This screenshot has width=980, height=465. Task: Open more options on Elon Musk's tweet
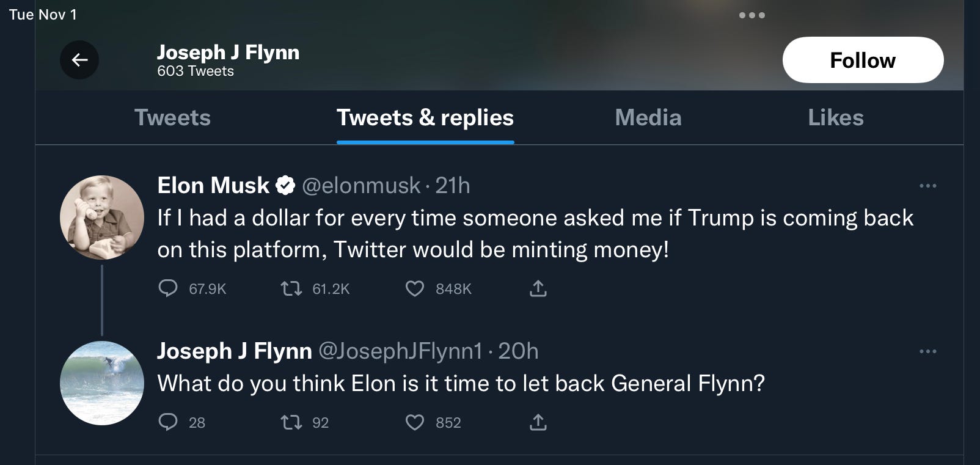point(927,186)
